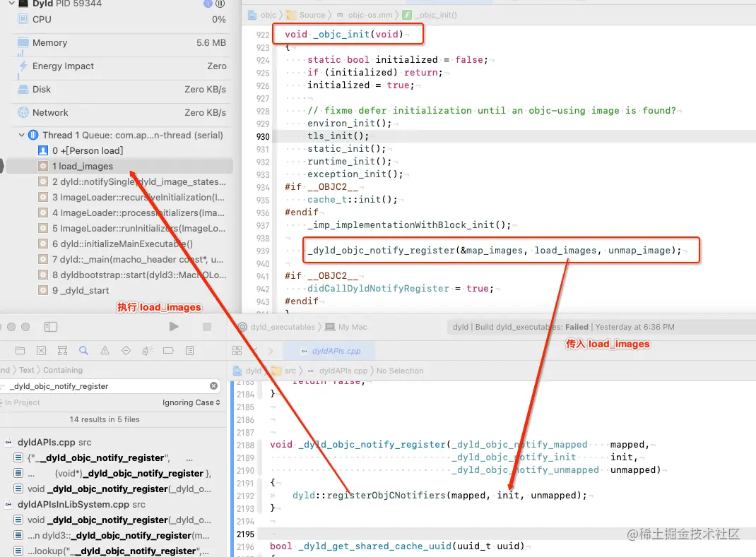The width and height of the screenshot is (756, 557).
Task: Open Energy Impact gauge
Action: pos(122,66)
